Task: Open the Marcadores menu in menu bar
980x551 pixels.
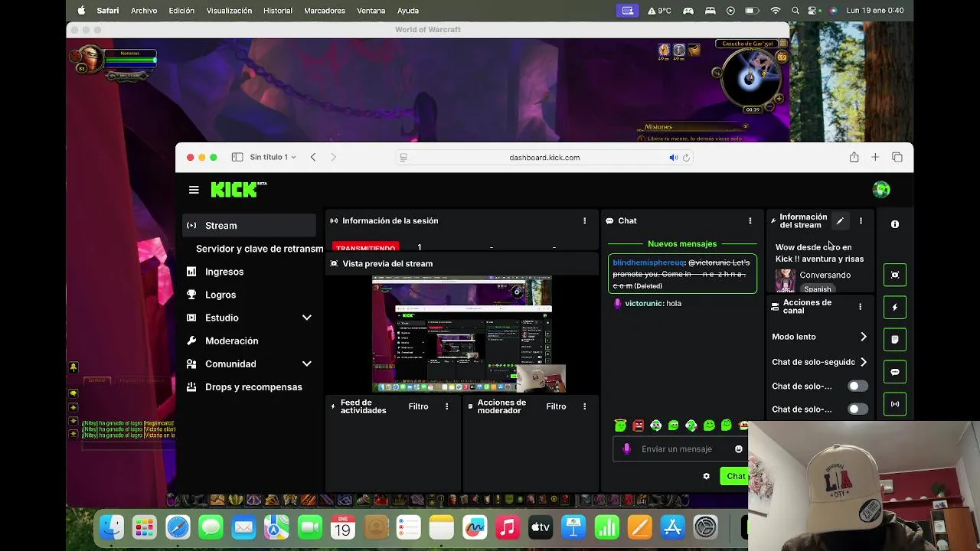Action: point(324,11)
